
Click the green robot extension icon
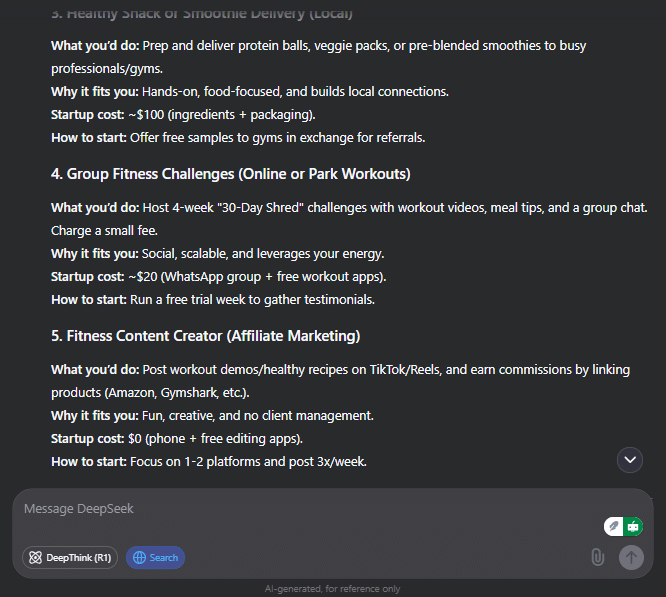(x=633, y=527)
